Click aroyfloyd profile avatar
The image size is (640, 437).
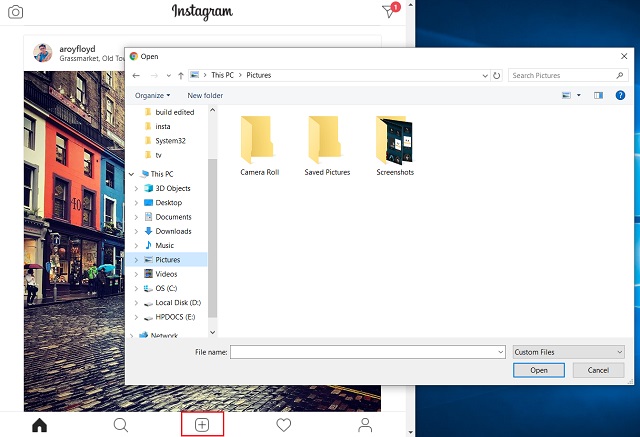[x=42, y=53]
